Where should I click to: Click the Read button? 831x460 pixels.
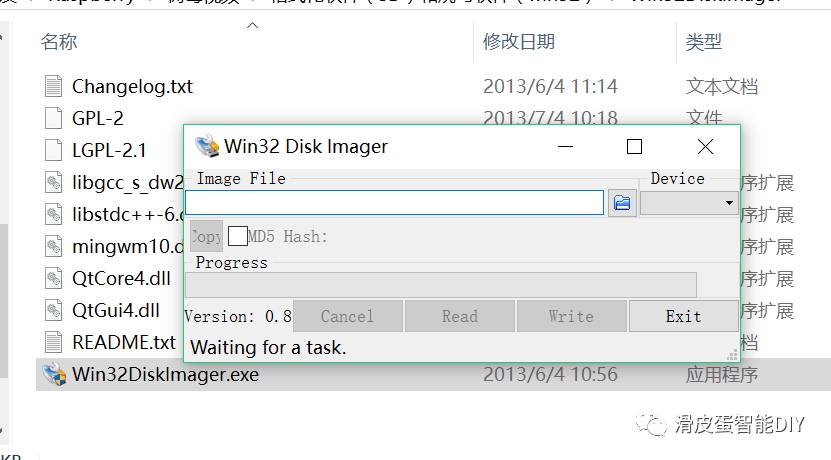click(x=459, y=316)
